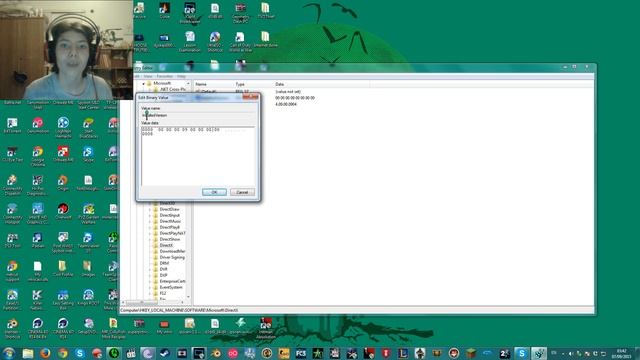Select the DirectPlayNATHelp registry key
Screen dimensions: 640x360
[x=173, y=233]
